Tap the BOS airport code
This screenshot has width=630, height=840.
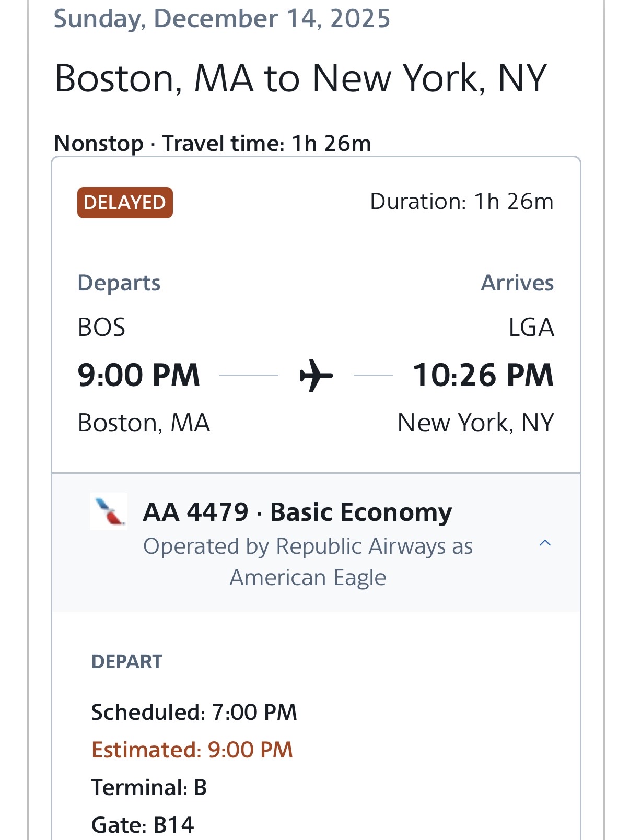coord(101,328)
